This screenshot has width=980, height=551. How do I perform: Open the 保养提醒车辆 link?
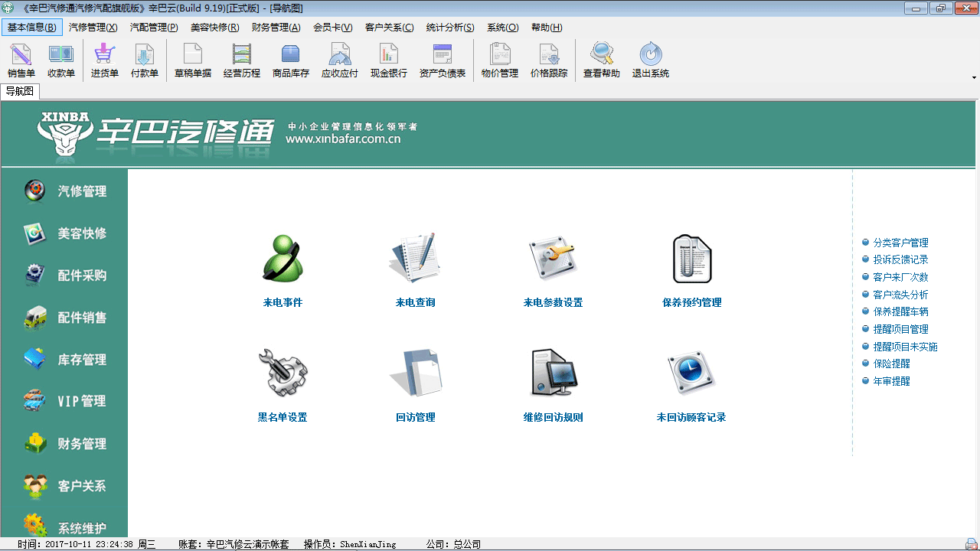click(x=900, y=311)
